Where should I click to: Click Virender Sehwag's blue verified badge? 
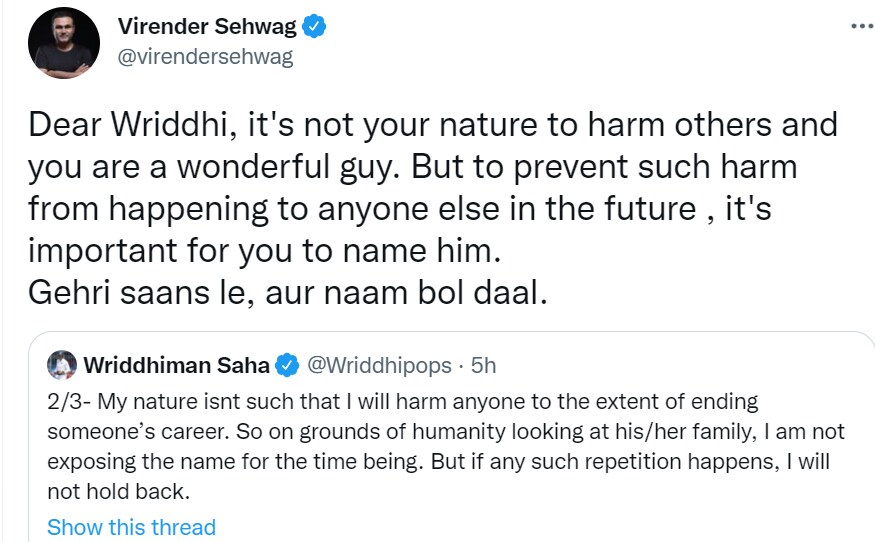[314, 27]
